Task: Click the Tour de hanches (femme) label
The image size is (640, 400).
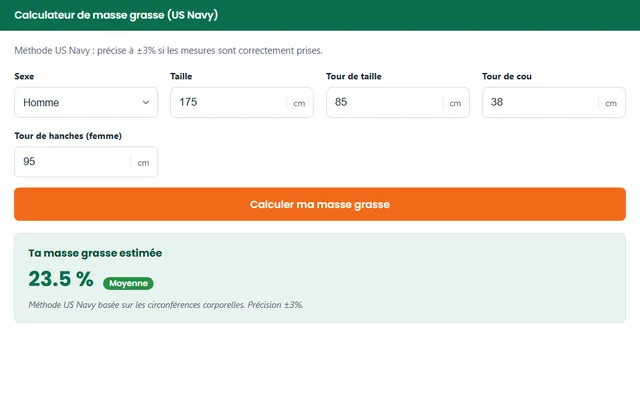Action: coord(68,136)
